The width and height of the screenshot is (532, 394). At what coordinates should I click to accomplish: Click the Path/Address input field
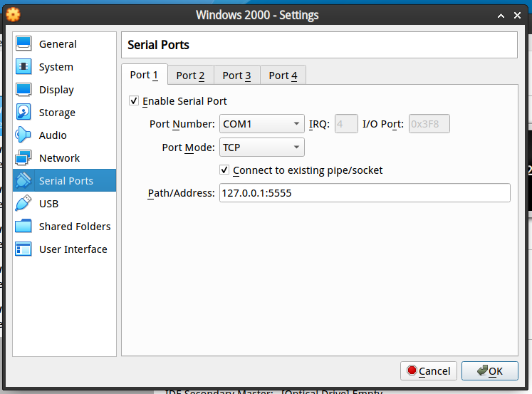click(365, 193)
